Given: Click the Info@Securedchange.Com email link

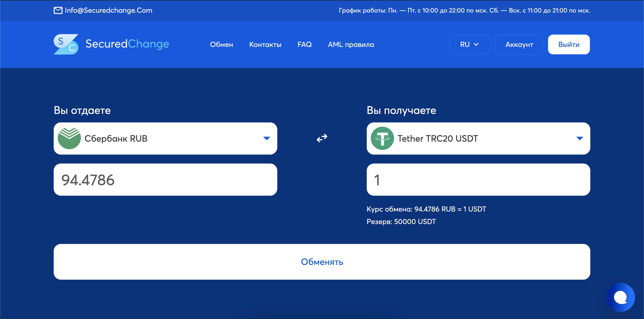Looking at the screenshot, I should point(108,10).
